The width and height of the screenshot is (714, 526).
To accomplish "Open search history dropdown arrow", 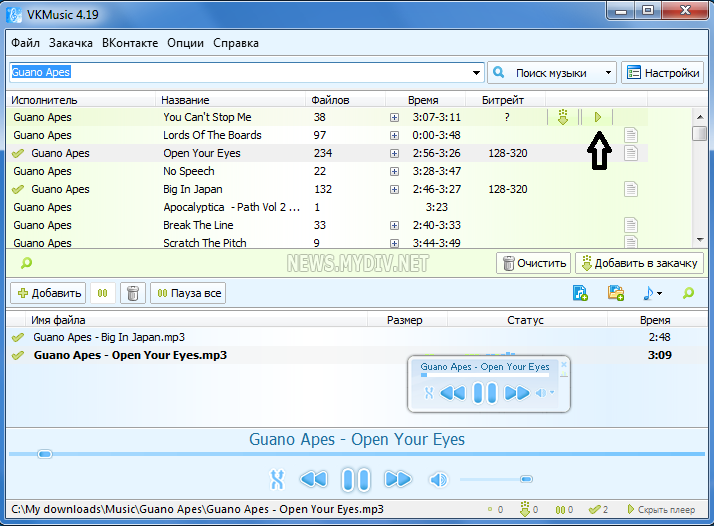I will [476, 73].
